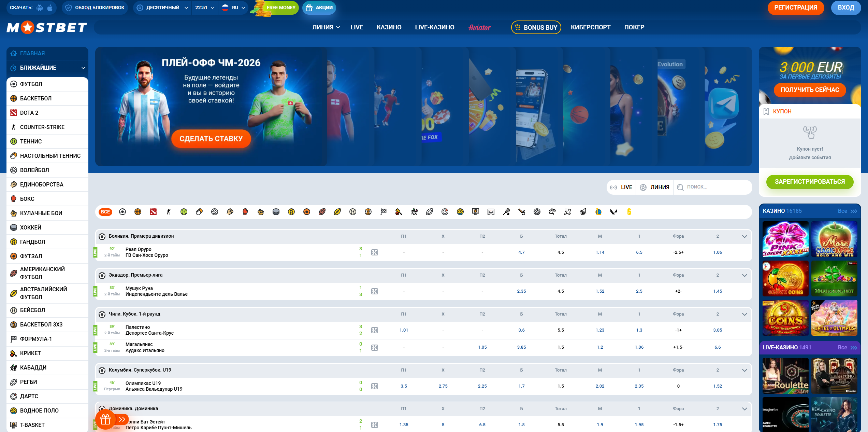Click Получить сейчас bonus button
Viewport: 868px width, 432px height.
[x=810, y=90]
